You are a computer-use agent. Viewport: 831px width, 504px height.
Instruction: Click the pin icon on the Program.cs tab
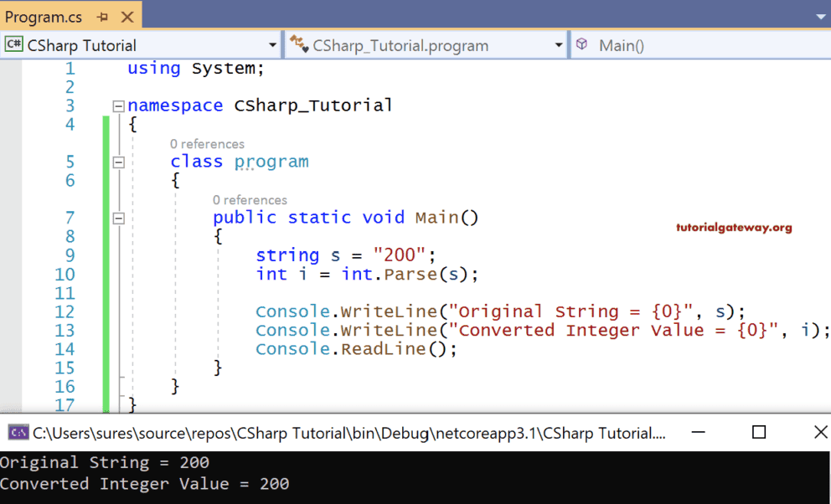coord(102,15)
